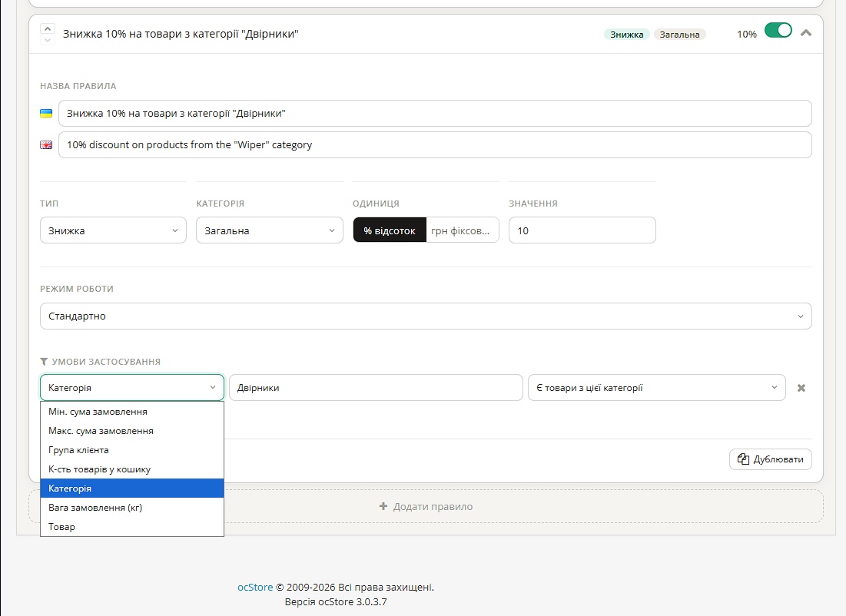This screenshot has height=616, width=846.
Task: Click the Дублювати button
Action: [x=771, y=459]
